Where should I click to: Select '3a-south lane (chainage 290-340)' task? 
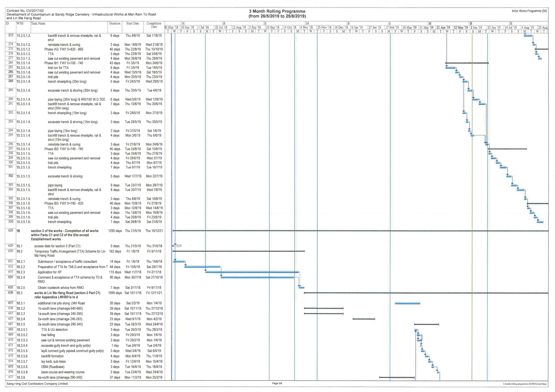[x=60, y=324]
